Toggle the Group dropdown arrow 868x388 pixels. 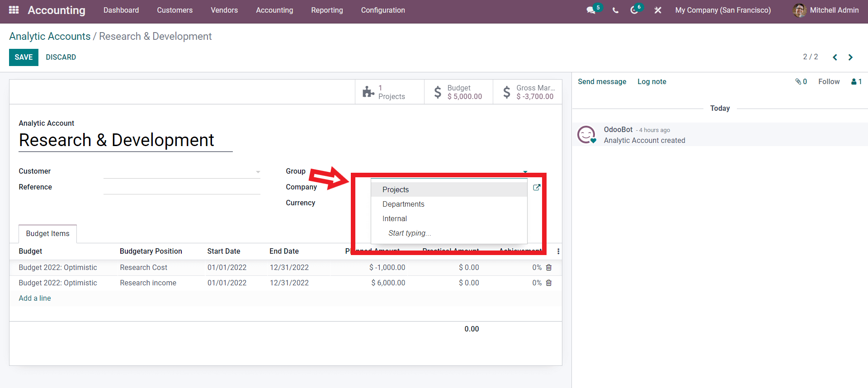point(525,172)
